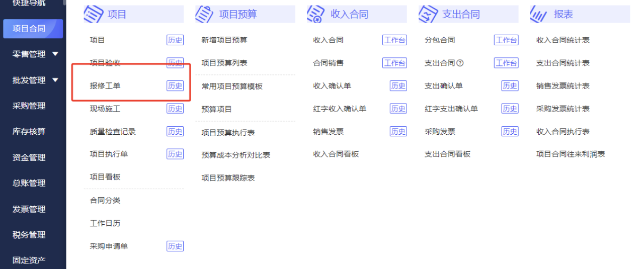Open 历史 for 销售发票

click(398, 132)
